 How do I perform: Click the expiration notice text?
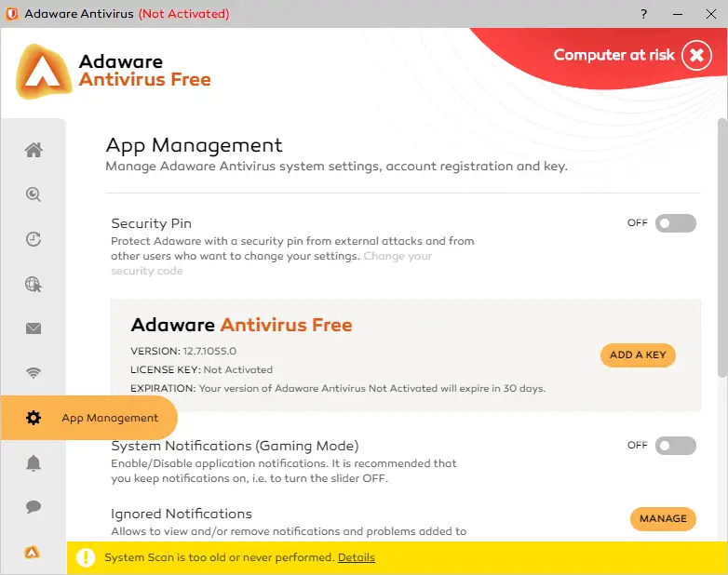372,388
